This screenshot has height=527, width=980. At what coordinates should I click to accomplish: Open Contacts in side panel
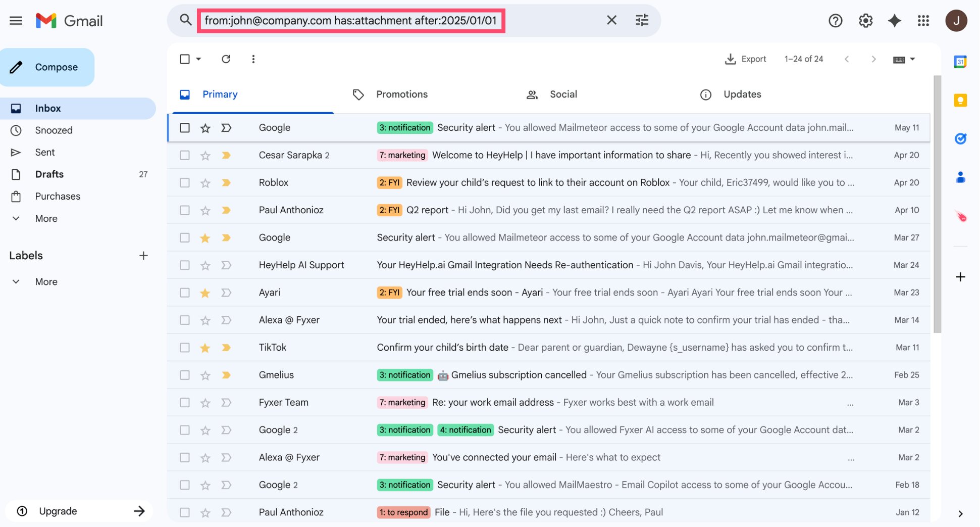click(960, 177)
